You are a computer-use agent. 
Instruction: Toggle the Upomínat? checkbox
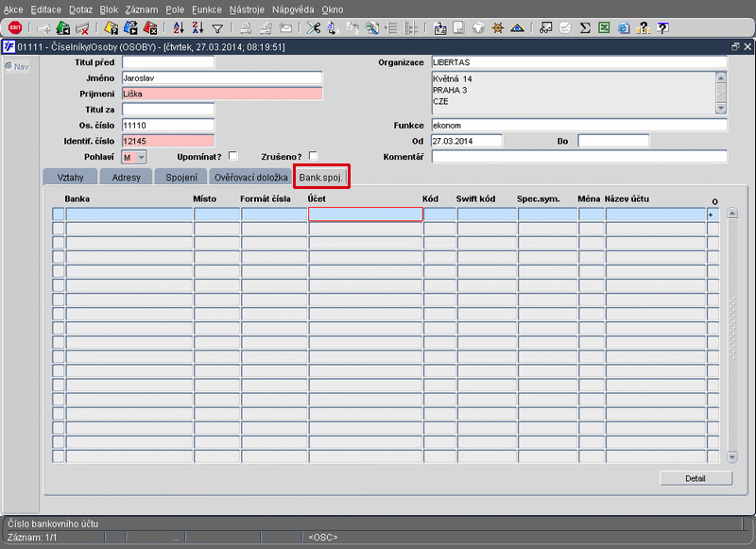(232, 156)
